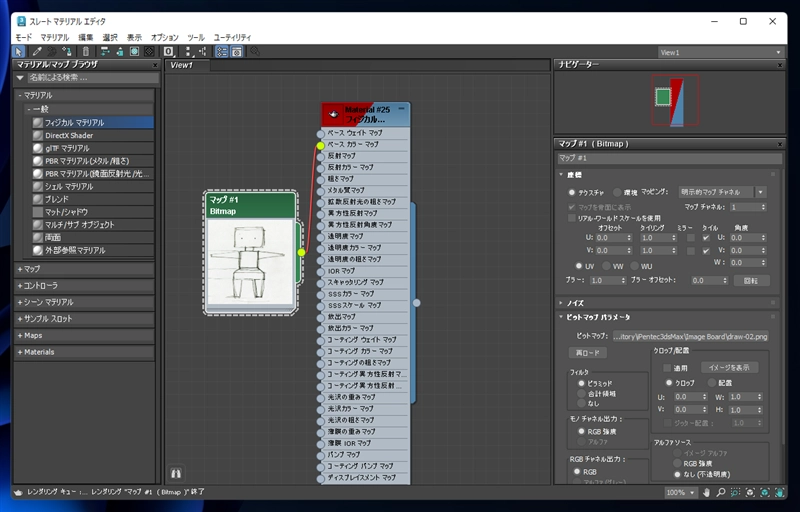
Task: Click the Lay Out All icon
Action: pos(188,52)
